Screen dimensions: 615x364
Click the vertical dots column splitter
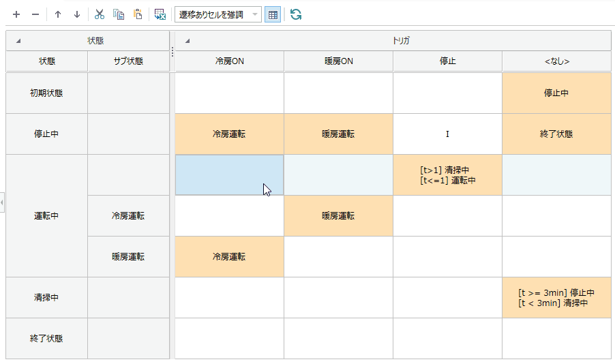tap(172, 52)
